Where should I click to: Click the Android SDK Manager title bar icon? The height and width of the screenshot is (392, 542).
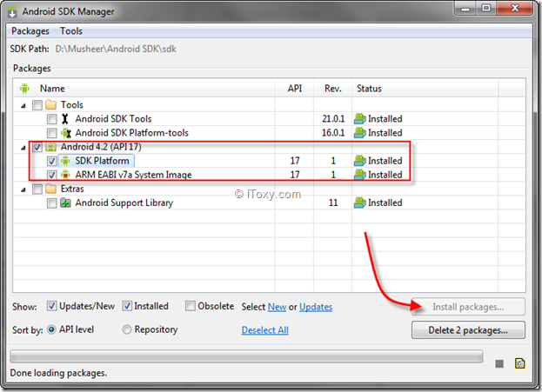pyautogui.click(x=12, y=11)
